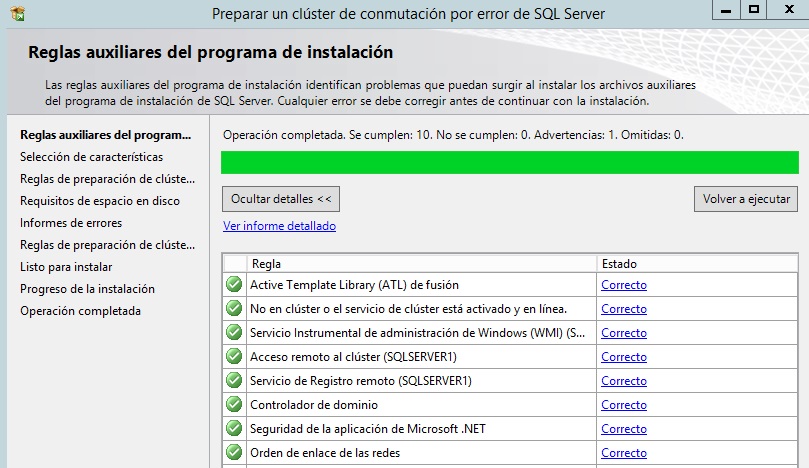Open Correcto status for Active Template Library
Image resolution: width=809 pixels, height=468 pixels.
tap(624, 285)
